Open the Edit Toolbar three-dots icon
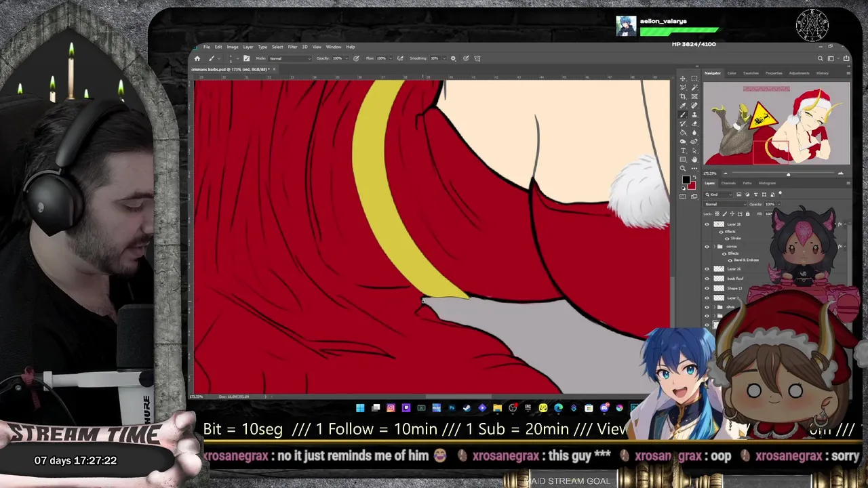 click(694, 168)
